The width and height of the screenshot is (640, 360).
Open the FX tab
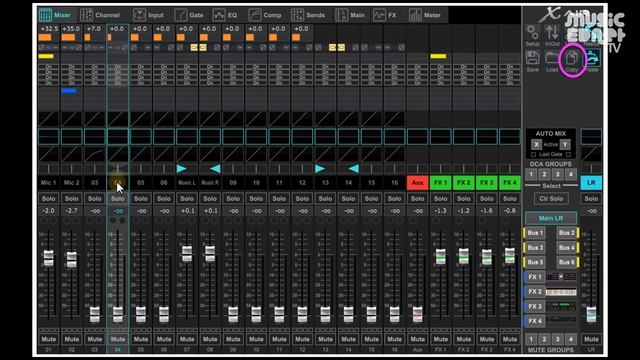click(385, 15)
